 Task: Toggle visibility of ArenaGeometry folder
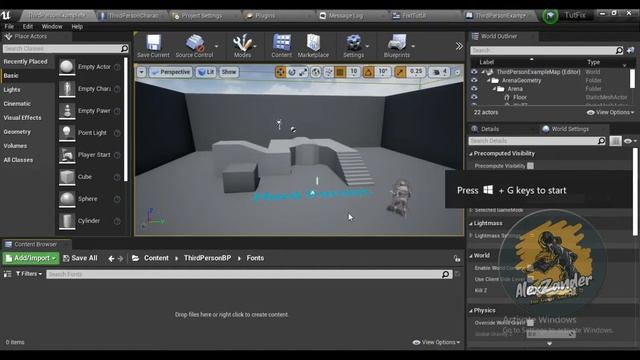474,80
